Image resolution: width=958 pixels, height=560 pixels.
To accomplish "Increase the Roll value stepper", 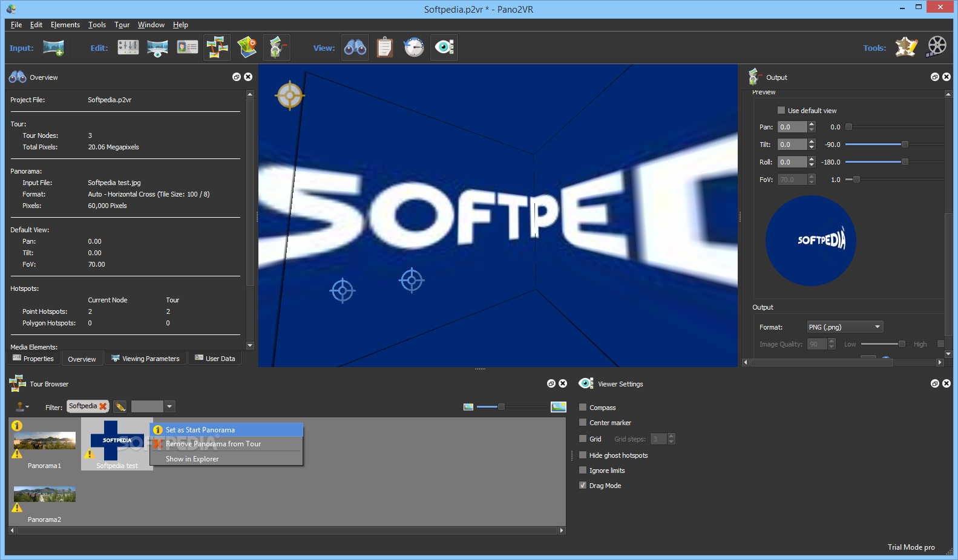I will coord(812,159).
